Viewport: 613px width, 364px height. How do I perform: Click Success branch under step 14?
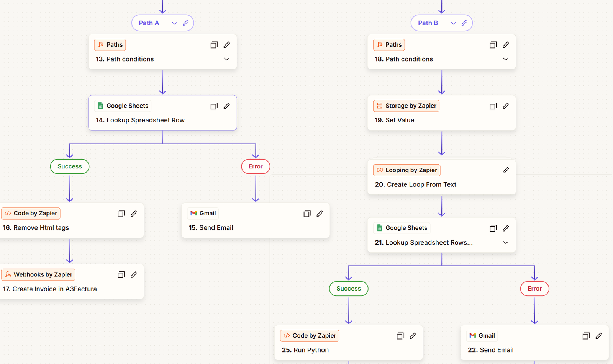tap(70, 166)
